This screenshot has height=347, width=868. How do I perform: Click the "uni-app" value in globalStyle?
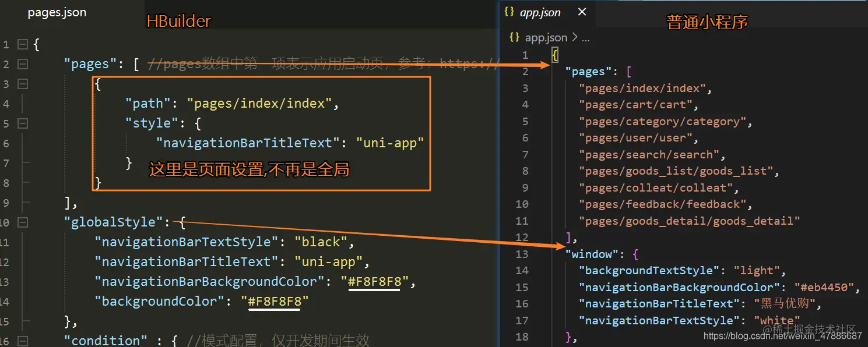329,262
